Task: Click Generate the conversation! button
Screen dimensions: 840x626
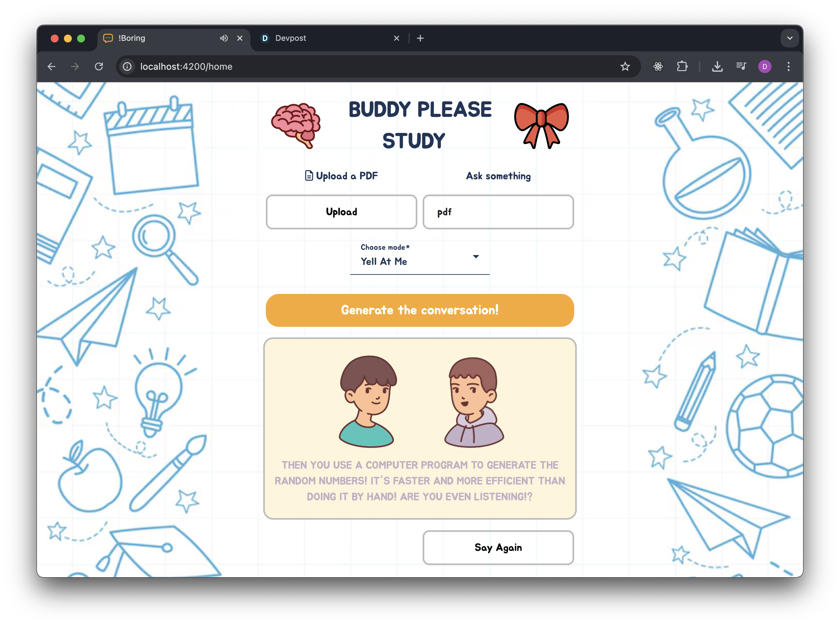Action: point(420,310)
